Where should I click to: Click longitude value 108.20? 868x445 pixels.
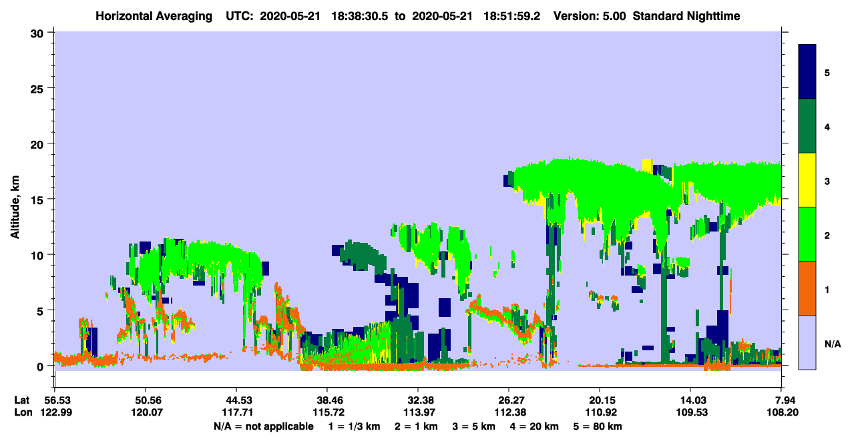pyautogui.click(x=782, y=412)
